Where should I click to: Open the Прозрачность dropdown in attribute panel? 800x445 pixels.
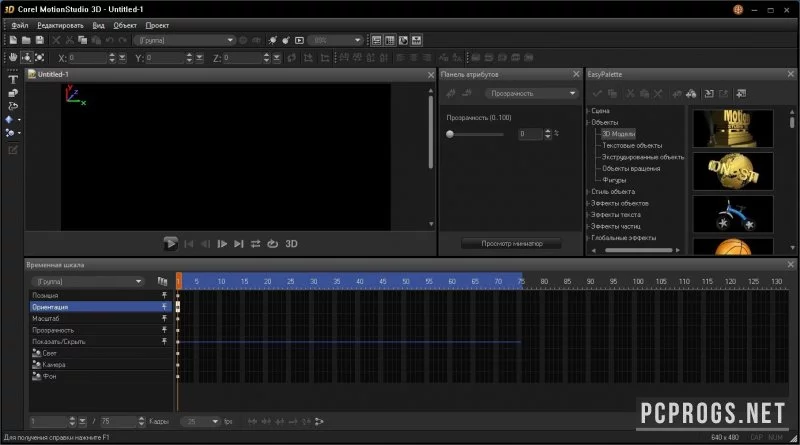tap(532, 93)
